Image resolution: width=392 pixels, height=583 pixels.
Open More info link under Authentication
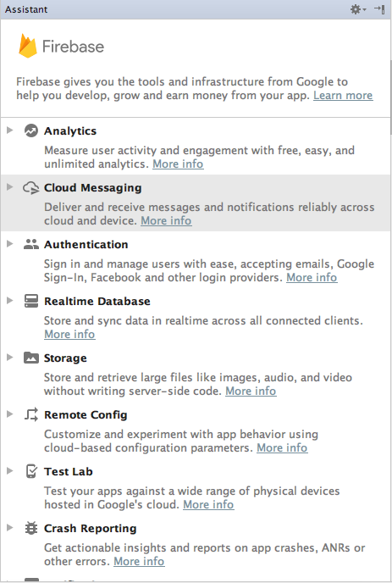pos(312,278)
